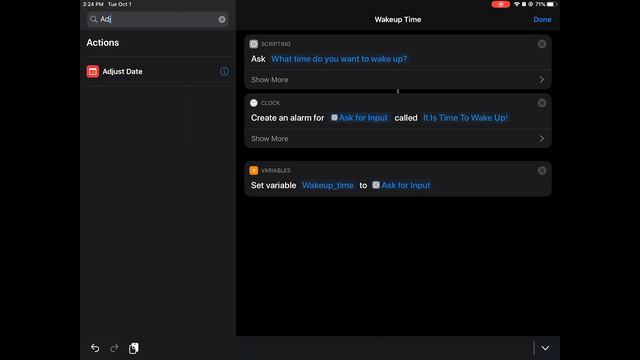Rename the Wakeup_time variable
The height and width of the screenshot is (360, 640).
click(x=328, y=185)
